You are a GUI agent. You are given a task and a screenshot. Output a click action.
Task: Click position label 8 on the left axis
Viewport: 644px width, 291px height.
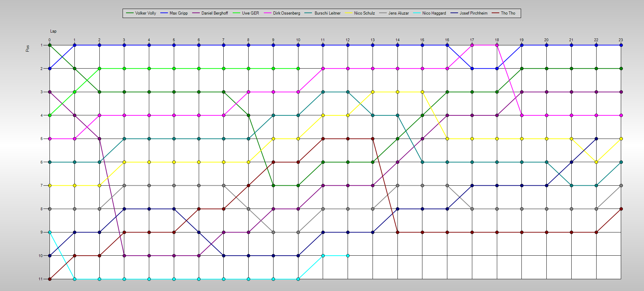click(x=42, y=209)
